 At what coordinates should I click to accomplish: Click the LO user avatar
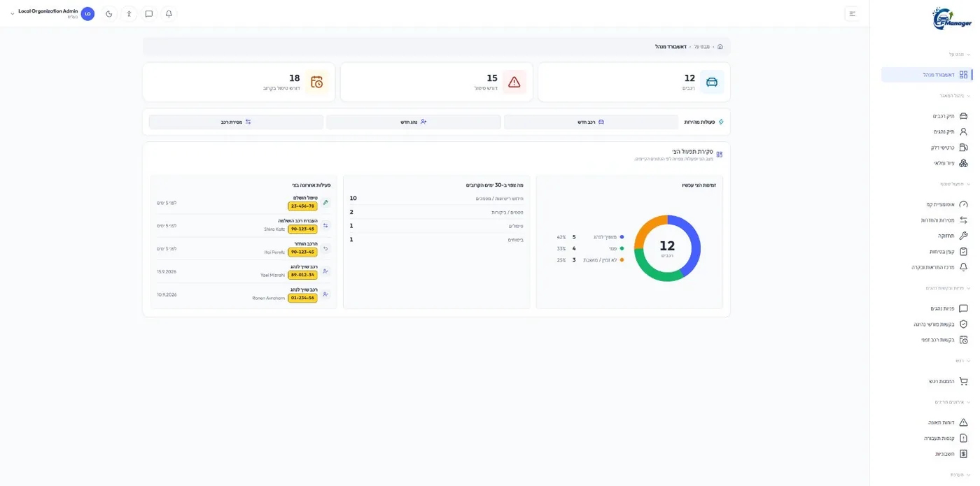87,14
